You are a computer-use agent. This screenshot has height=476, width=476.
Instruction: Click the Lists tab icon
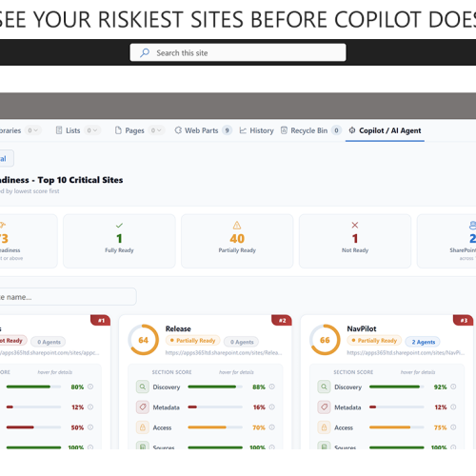[x=59, y=130]
